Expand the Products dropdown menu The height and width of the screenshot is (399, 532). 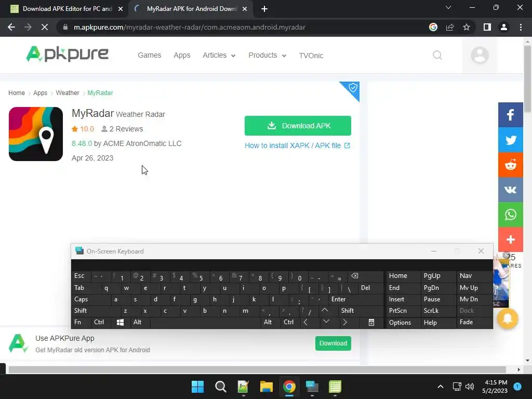[x=268, y=55]
